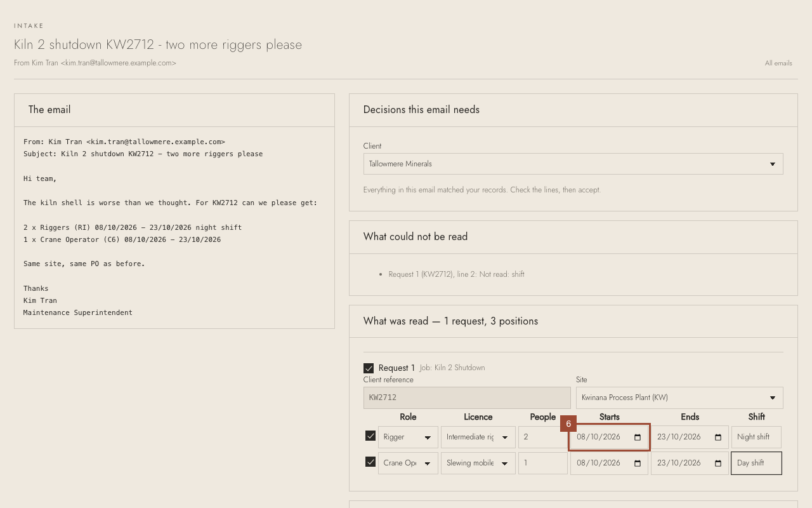Click the 'Decisions this email needs' heading

point(421,110)
